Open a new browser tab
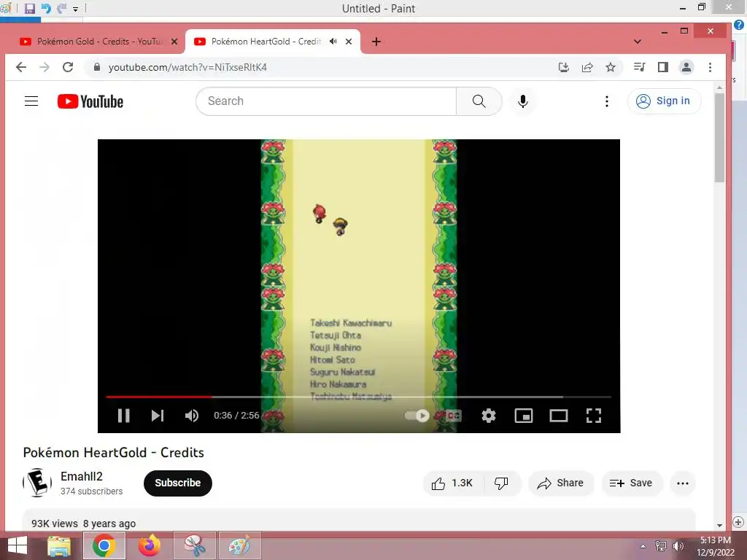Viewport: 747px width, 560px height. (x=376, y=42)
